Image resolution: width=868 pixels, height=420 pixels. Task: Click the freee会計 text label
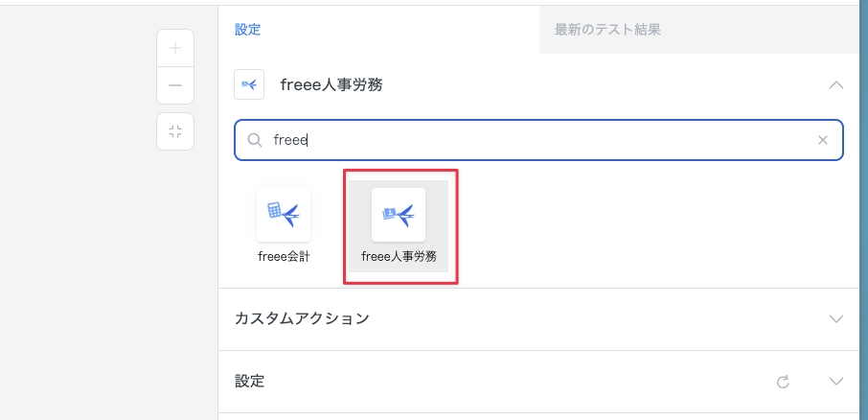(x=284, y=256)
